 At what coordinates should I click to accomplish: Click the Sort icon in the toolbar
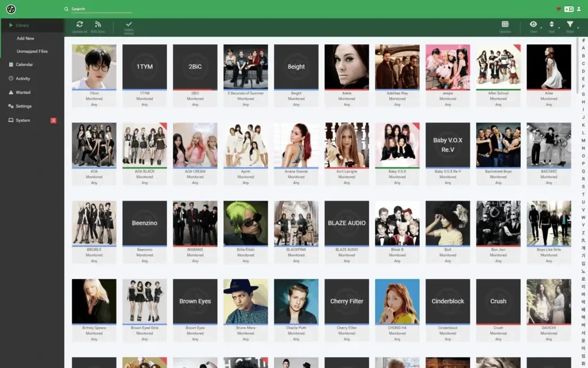[x=551, y=25]
